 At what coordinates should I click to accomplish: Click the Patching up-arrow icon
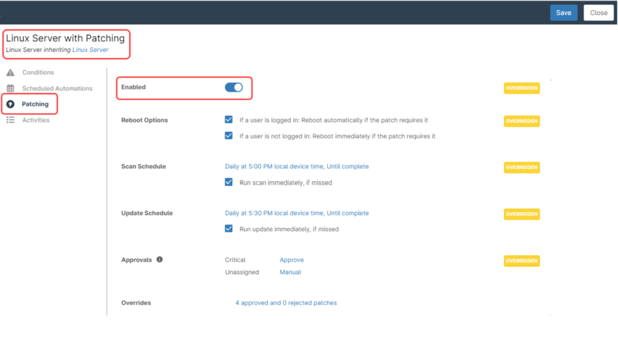pyautogui.click(x=10, y=104)
